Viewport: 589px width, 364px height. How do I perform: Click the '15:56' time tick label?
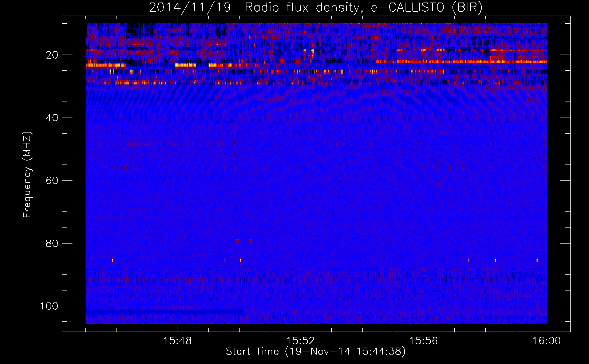(x=424, y=341)
